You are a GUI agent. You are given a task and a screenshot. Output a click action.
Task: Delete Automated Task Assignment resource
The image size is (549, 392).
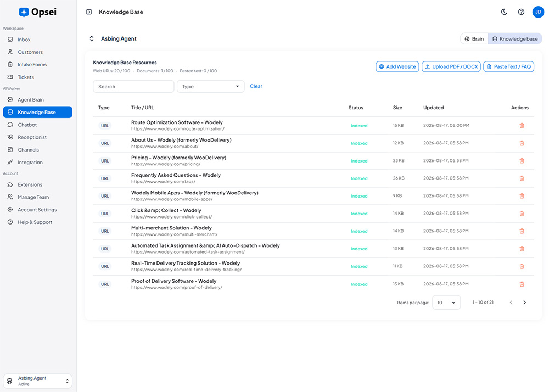[522, 249]
